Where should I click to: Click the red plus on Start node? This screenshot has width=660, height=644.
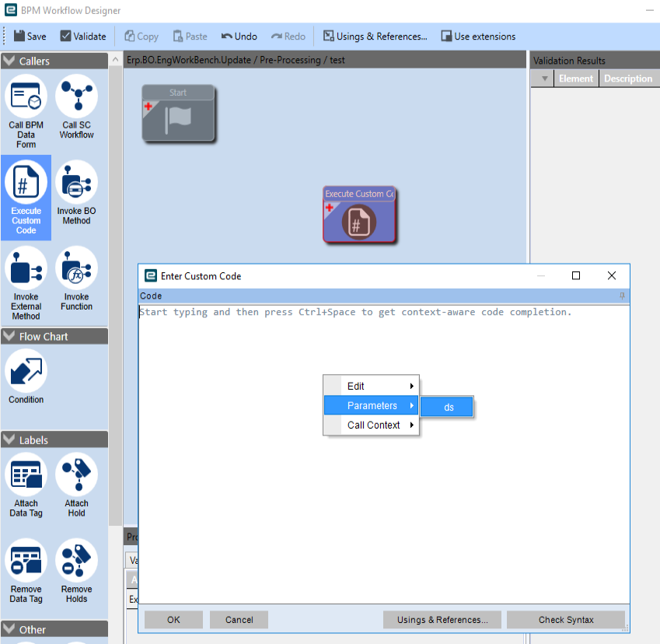click(148, 106)
